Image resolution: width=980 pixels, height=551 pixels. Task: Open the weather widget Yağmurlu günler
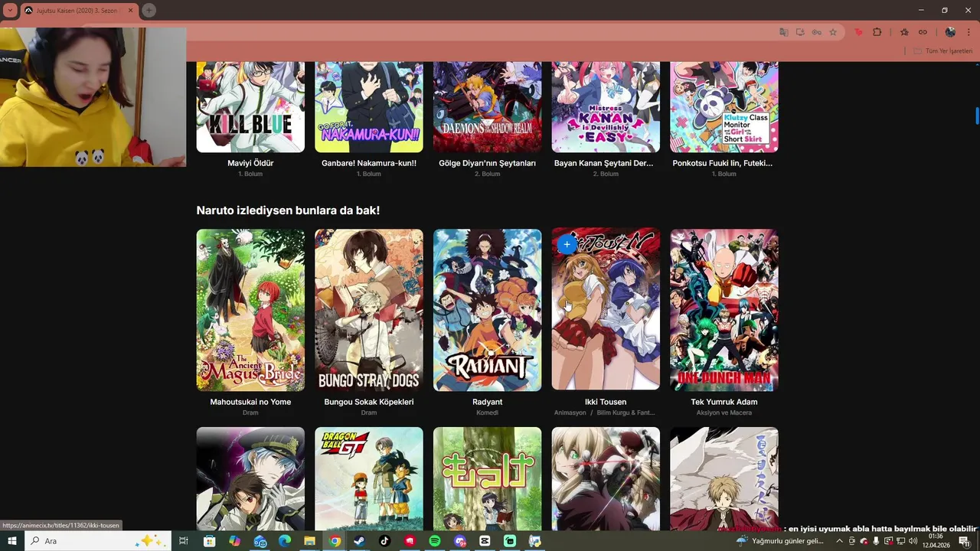779,541
